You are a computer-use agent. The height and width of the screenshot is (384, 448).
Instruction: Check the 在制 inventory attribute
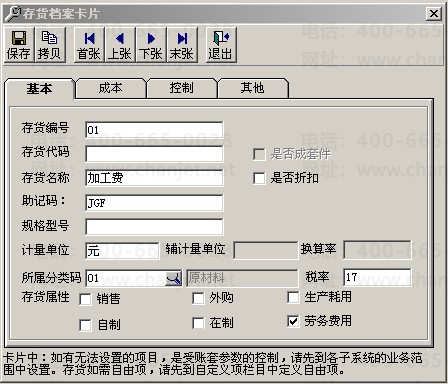(x=198, y=323)
